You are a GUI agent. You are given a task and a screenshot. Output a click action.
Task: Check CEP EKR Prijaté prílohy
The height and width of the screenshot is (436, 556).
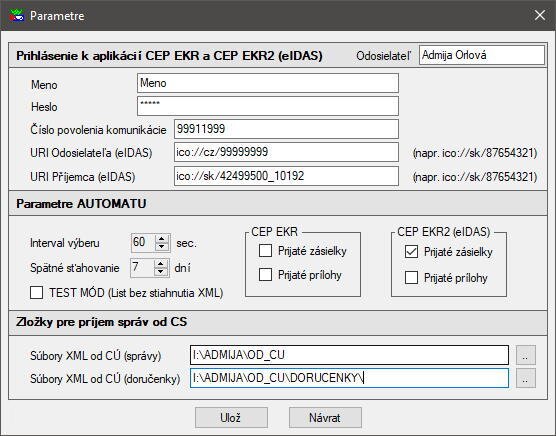(x=265, y=275)
